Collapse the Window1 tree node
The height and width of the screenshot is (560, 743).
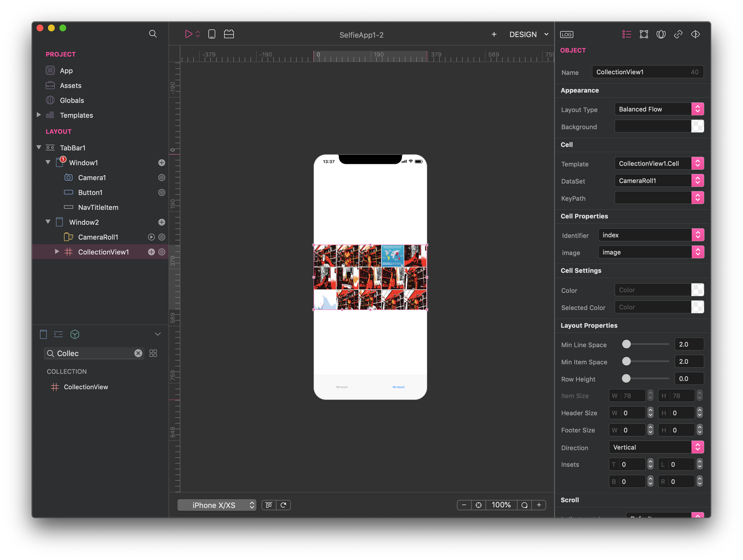pos(48,162)
